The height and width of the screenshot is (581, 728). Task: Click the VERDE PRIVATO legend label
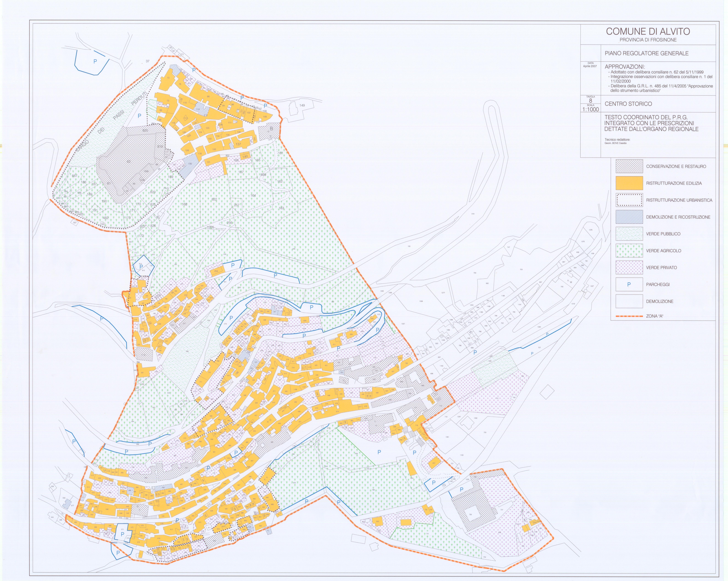[x=661, y=268]
